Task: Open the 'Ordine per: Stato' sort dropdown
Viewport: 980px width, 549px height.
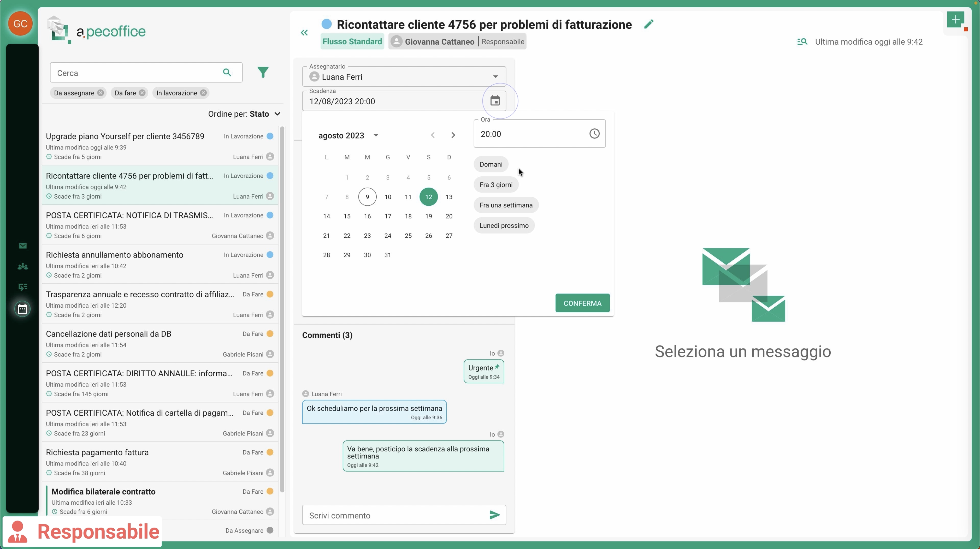Action: 244,114
